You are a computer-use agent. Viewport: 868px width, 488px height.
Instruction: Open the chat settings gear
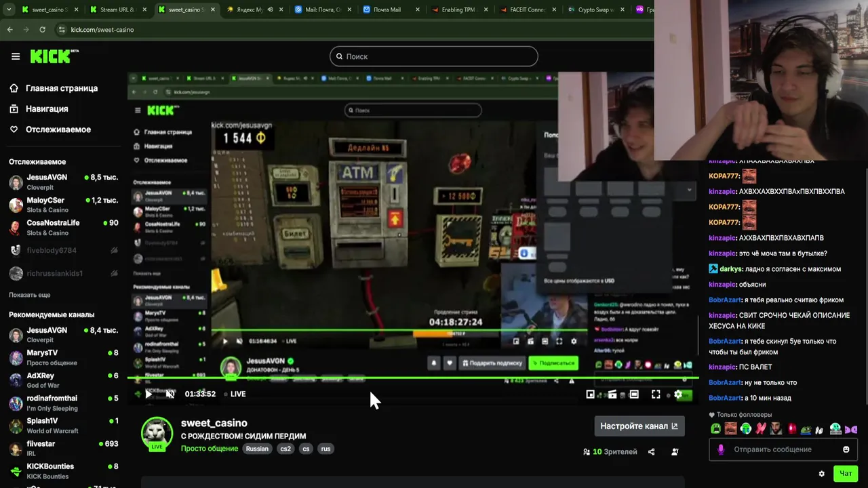822,474
